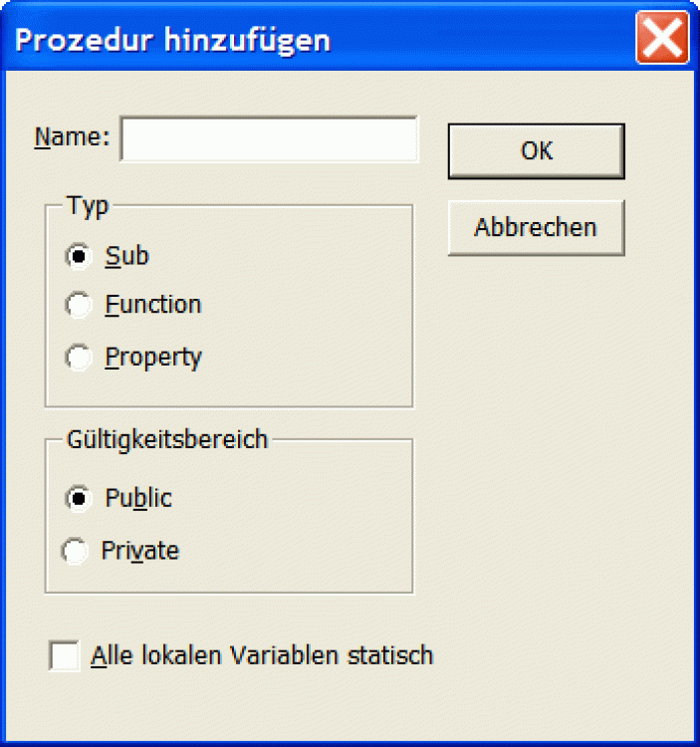Click the Prozedur hinzufügen title bar
This screenshot has height=747, width=700.
click(x=299, y=41)
